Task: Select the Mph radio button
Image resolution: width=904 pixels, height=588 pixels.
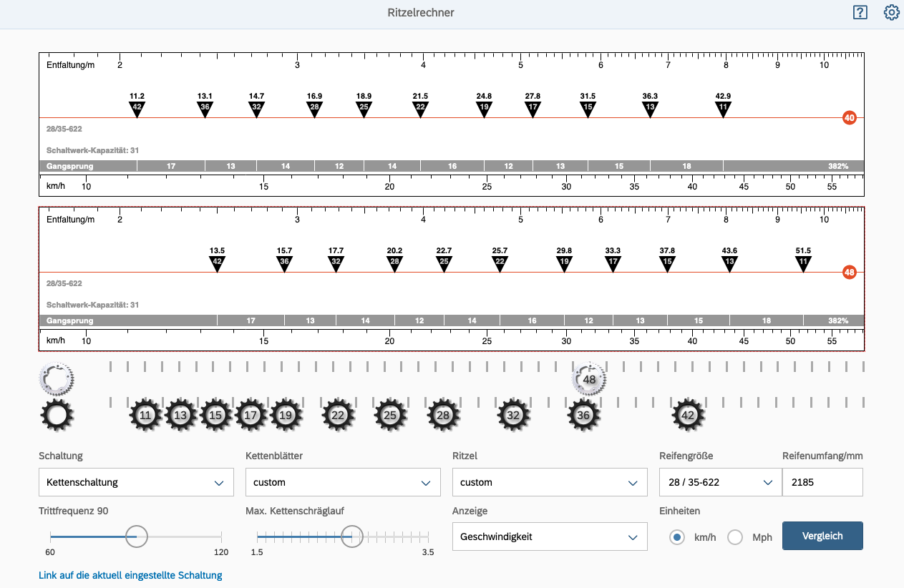Action: (735, 537)
